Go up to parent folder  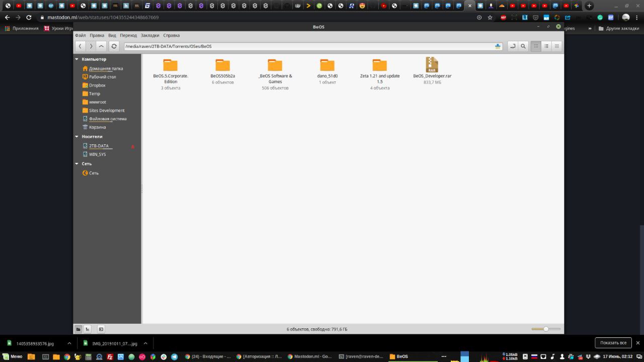coord(101,46)
